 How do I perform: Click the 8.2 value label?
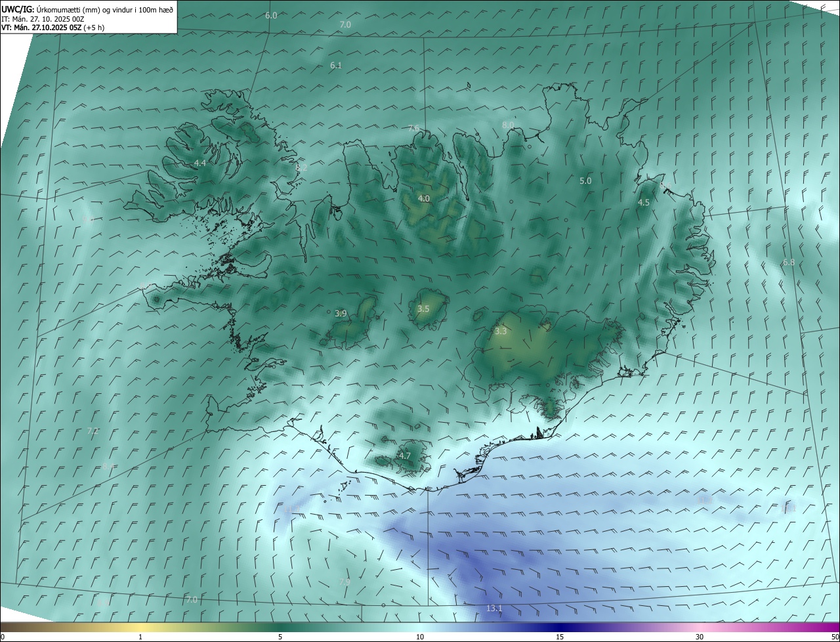tap(302, 168)
